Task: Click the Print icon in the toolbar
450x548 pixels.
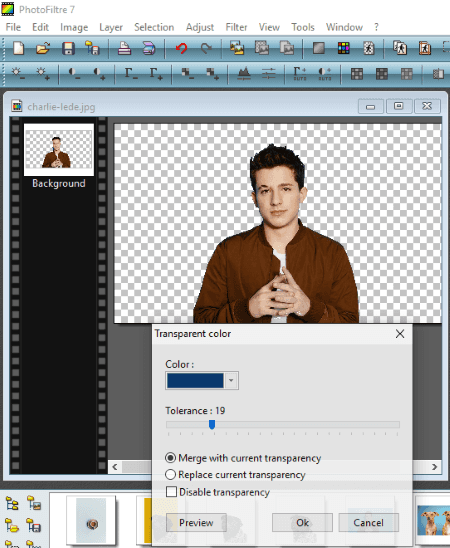Action: coord(124,48)
